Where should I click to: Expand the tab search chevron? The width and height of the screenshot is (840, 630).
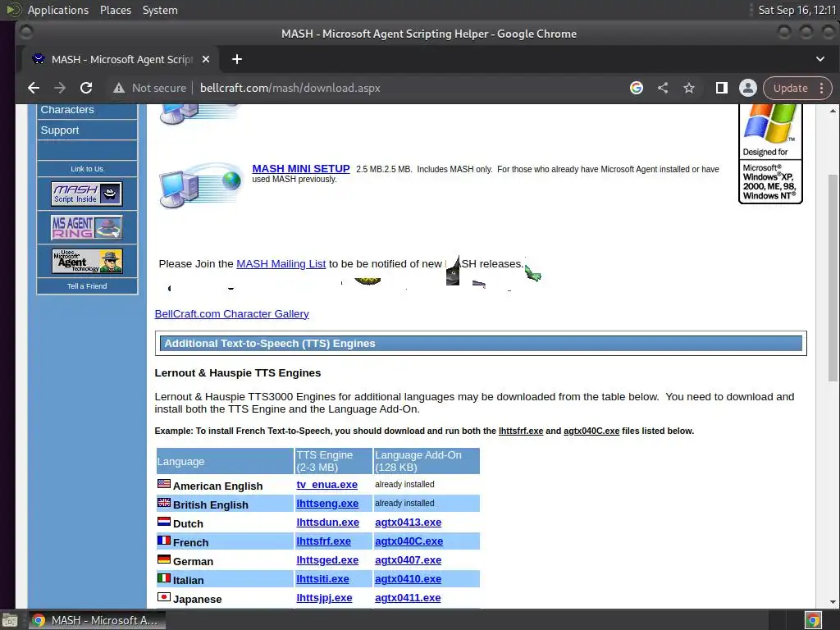[820, 59]
